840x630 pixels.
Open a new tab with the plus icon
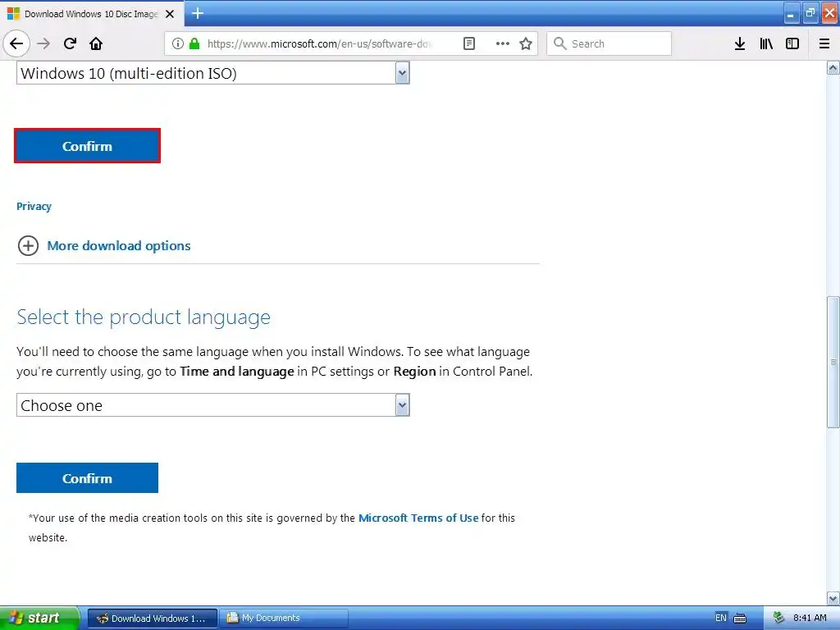click(197, 13)
